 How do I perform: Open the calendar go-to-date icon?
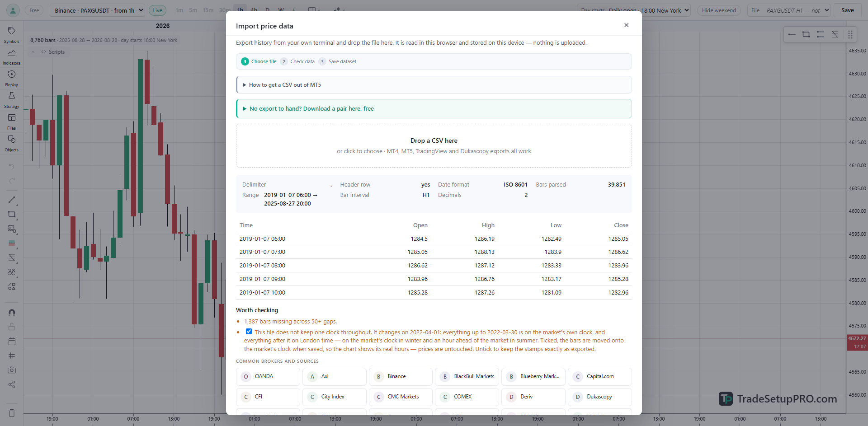(12, 341)
